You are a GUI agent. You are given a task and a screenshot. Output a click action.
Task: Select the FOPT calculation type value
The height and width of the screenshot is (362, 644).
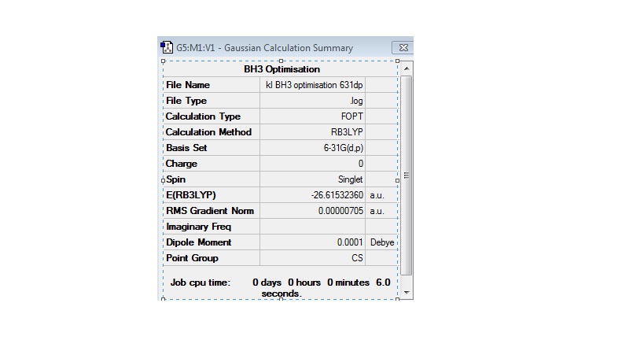pyautogui.click(x=352, y=116)
